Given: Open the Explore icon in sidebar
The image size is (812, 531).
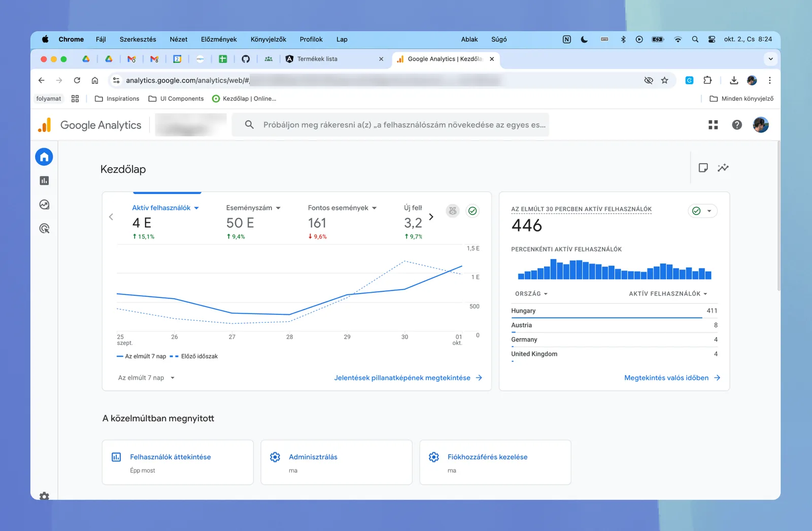Looking at the screenshot, I should tap(44, 205).
